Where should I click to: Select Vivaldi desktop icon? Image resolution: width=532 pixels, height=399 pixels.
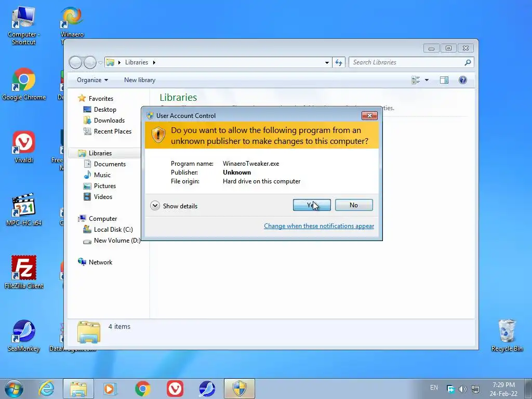[x=24, y=147]
